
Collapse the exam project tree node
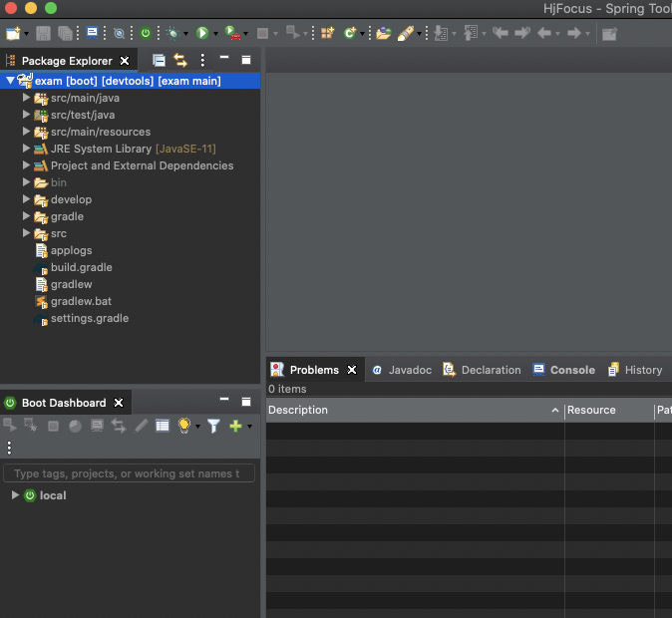10,81
